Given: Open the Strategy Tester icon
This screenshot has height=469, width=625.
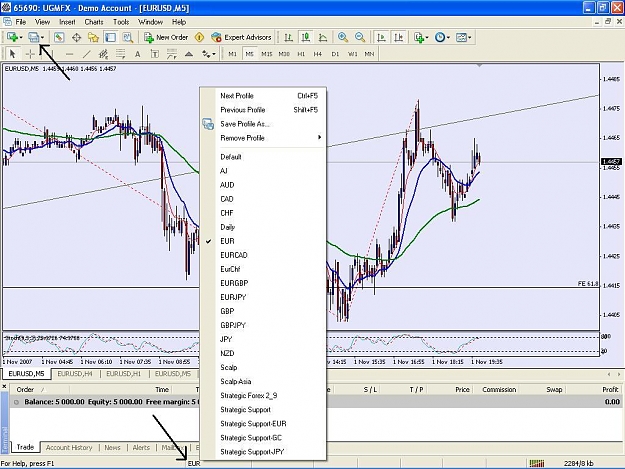Looking at the screenshot, I should coord(128,37).
